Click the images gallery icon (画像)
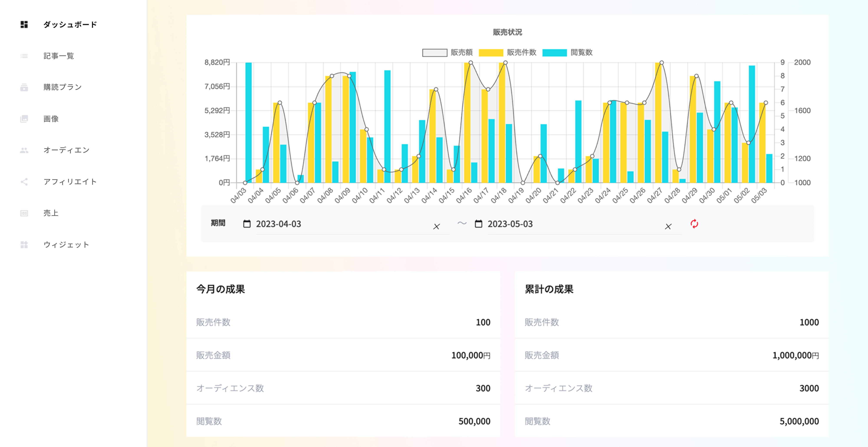 [24, 118]
